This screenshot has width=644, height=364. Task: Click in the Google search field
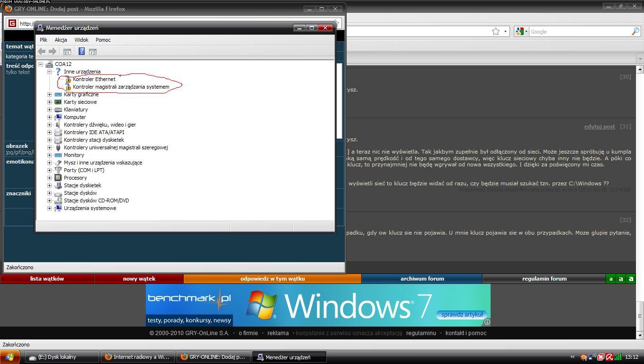point(578,31)
